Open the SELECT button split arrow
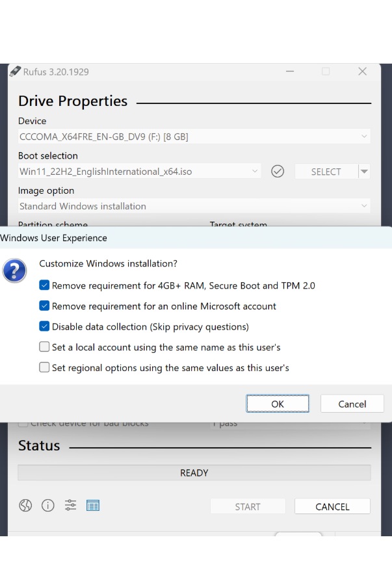This screenshot has height=572, width=392. tap(364, 172)
